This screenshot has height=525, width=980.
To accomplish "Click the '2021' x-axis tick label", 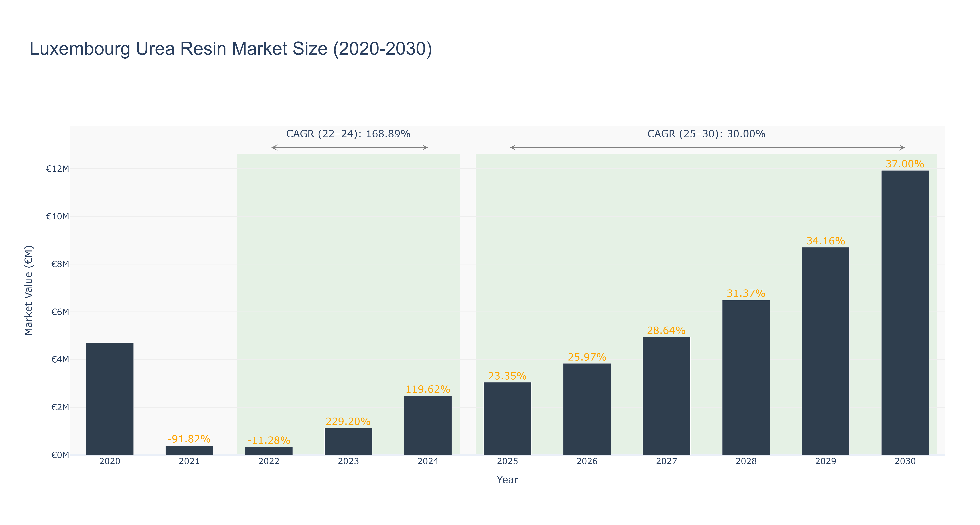I will (x=189, y=461).
